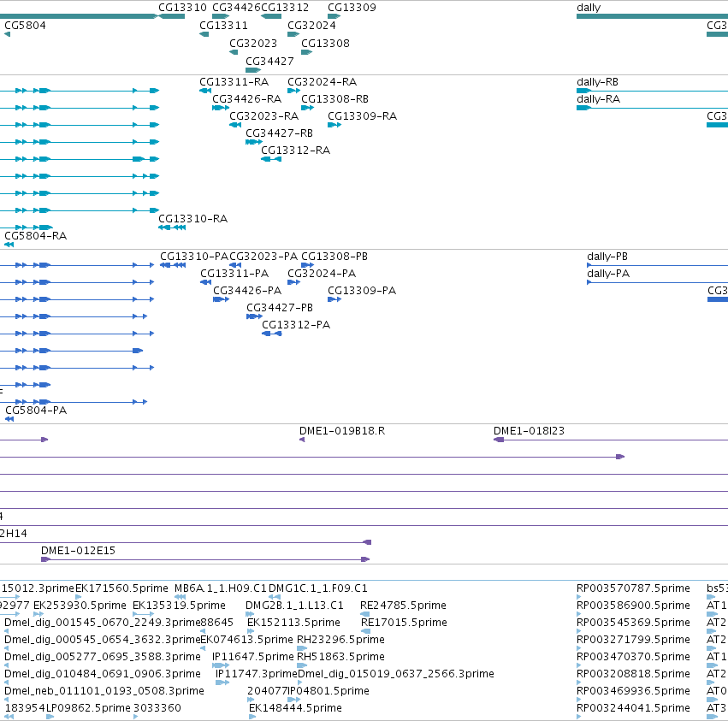Select the CG13310-RA transcript label
This screenshot has height=721, width=728.
pos(193,219)
